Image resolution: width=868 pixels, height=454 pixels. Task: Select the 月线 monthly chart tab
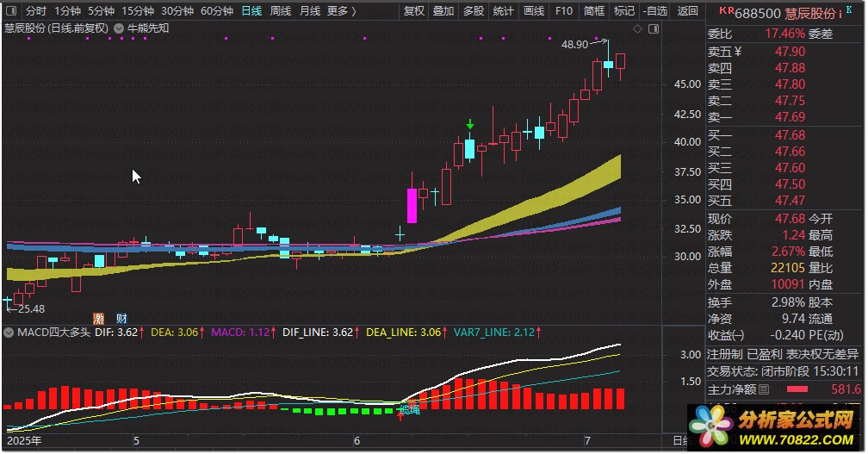coord(310,10)
